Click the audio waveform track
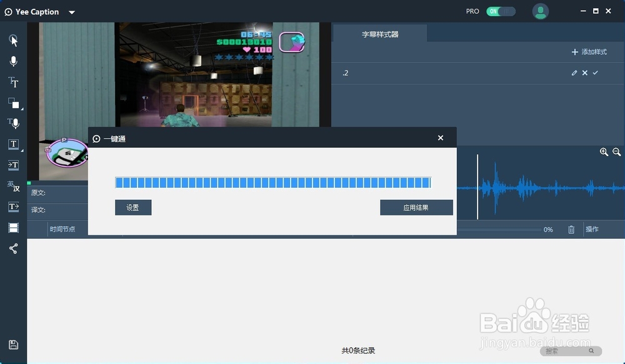Viewport: 625px width, 364px height. coord(541,187)
